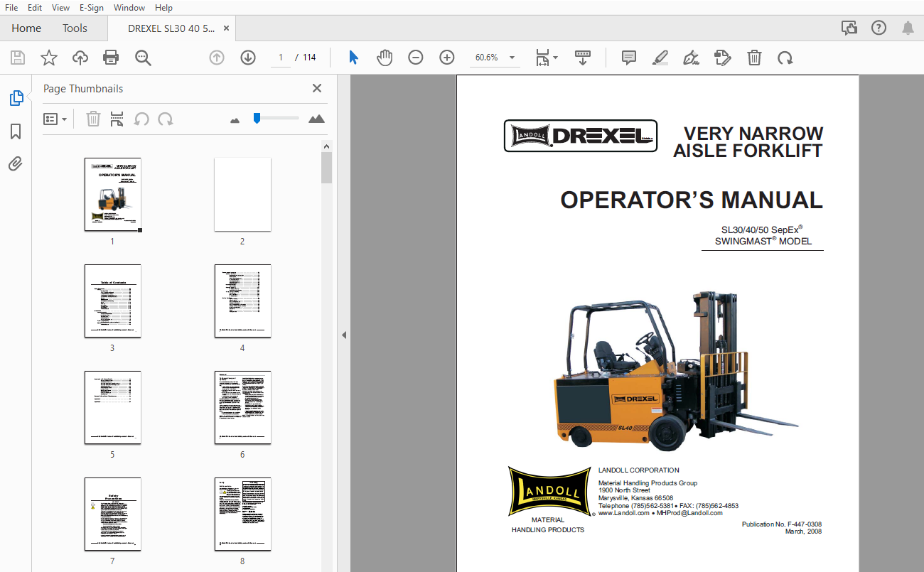924x572 pixels.
Task: Enable scrolling mode icon
Action: [x=583, y=58]
